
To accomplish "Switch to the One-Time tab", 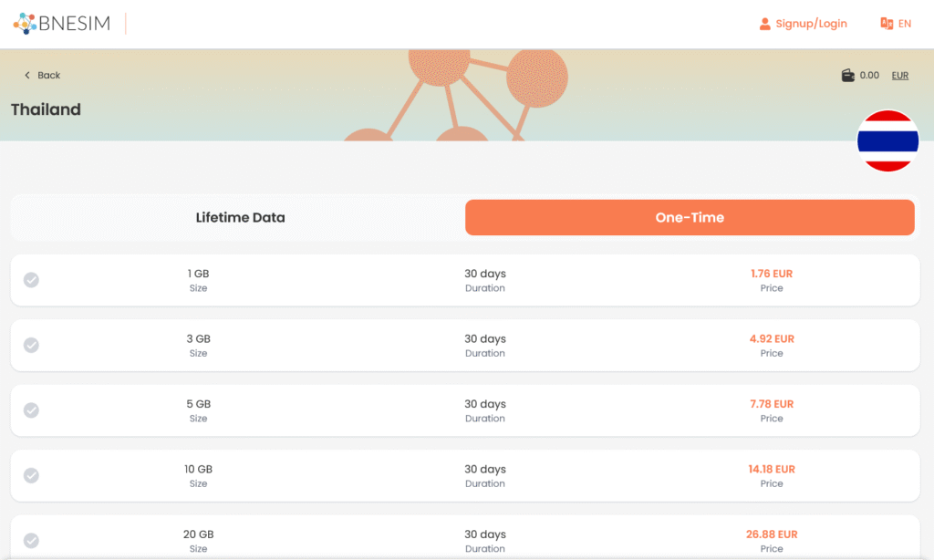I will coord(690,218).
